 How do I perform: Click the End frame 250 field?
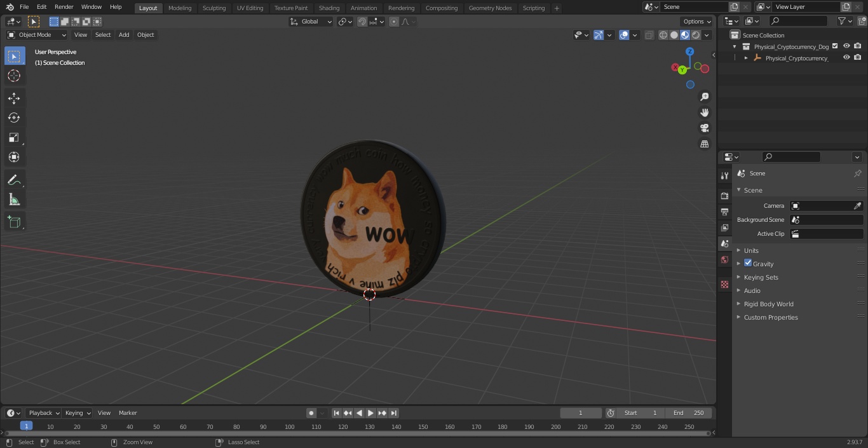coord(688,413)
